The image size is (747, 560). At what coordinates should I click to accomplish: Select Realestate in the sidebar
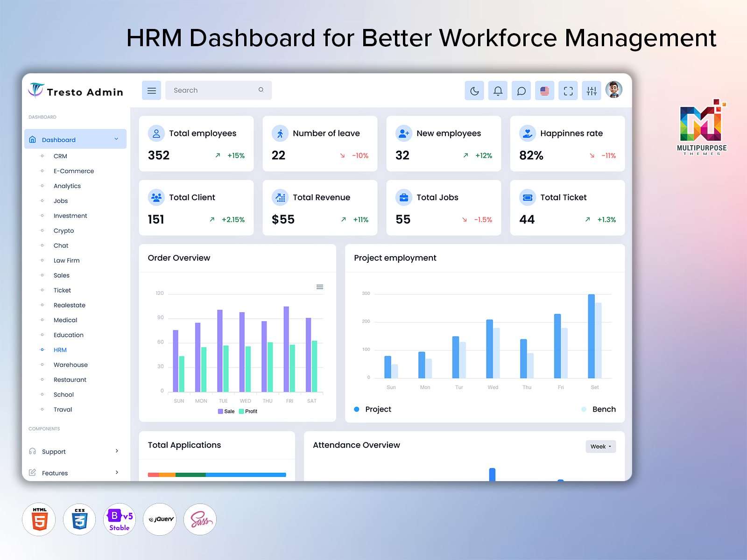click(70, 306)
